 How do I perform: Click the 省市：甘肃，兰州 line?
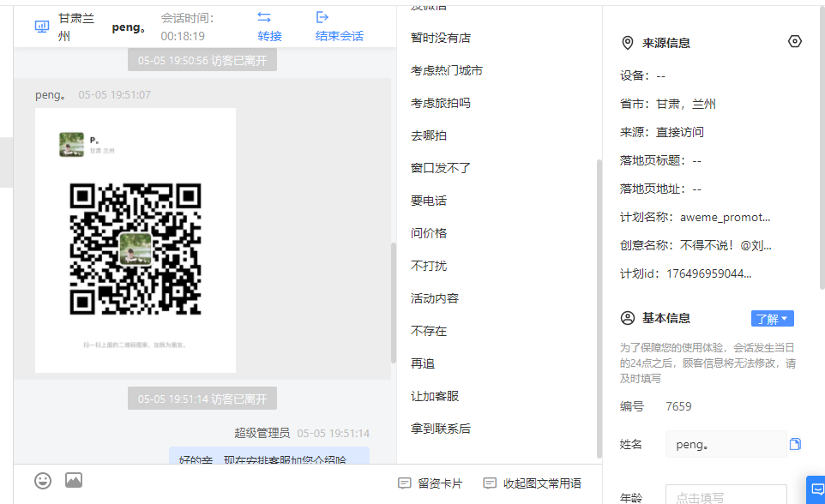coord(668,105)
